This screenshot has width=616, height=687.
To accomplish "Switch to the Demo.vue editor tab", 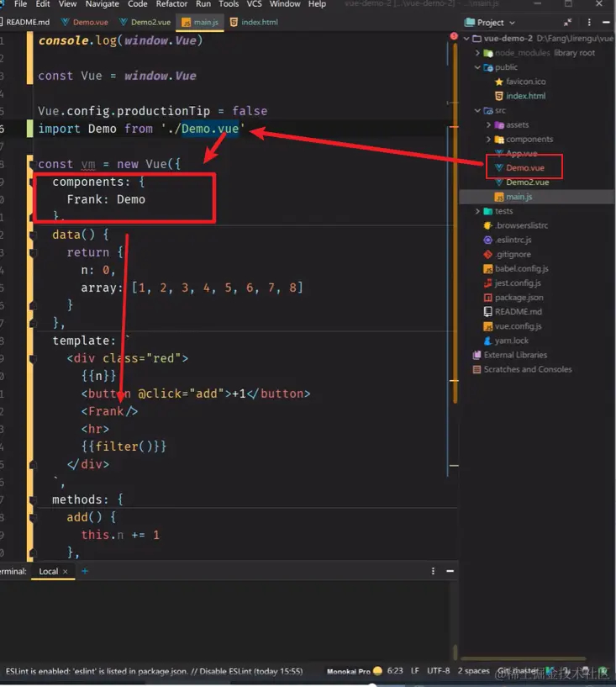I will tap(85, 22).
